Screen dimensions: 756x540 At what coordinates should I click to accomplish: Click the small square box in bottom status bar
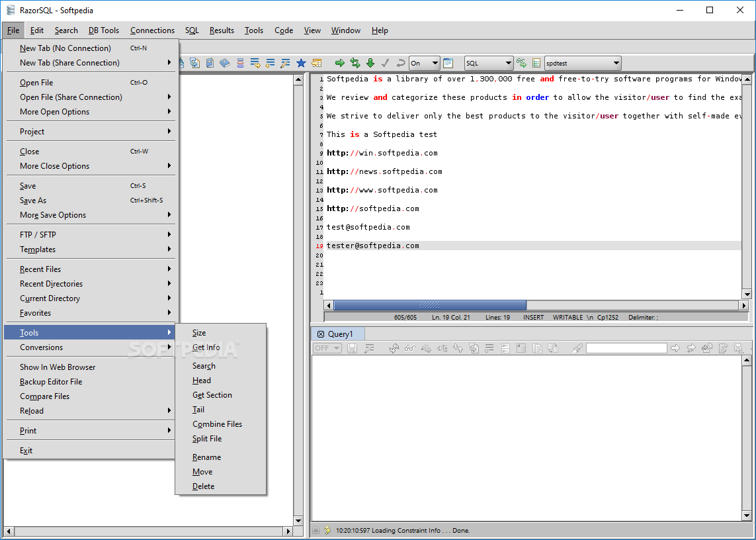[315, 530]
